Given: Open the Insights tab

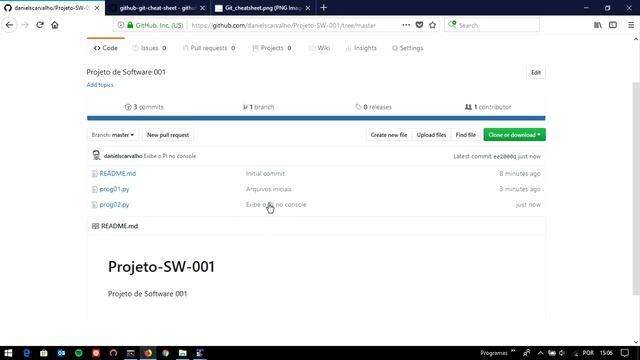Looking at the screenshot, I should point(361,48).
